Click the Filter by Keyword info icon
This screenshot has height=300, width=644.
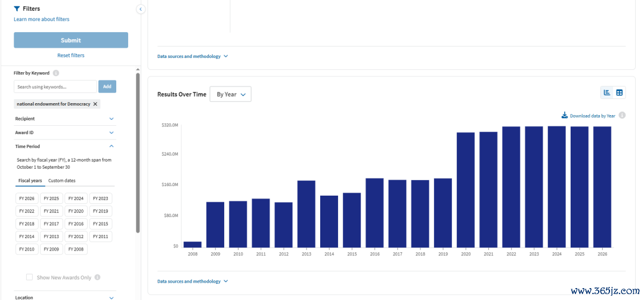coord(56,73)
